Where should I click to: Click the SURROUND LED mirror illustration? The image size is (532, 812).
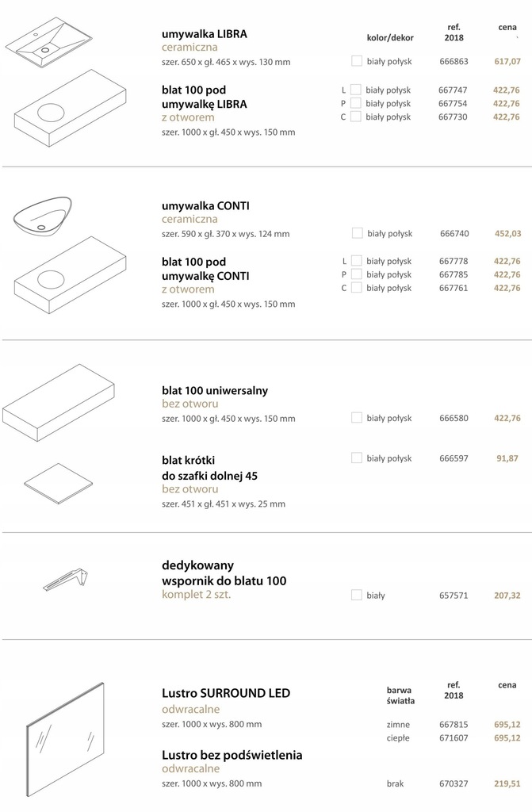(x=65, y=740)
